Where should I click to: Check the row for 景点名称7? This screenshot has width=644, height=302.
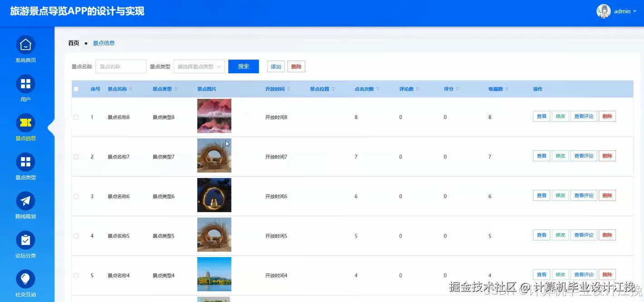(x=76, y=157)
